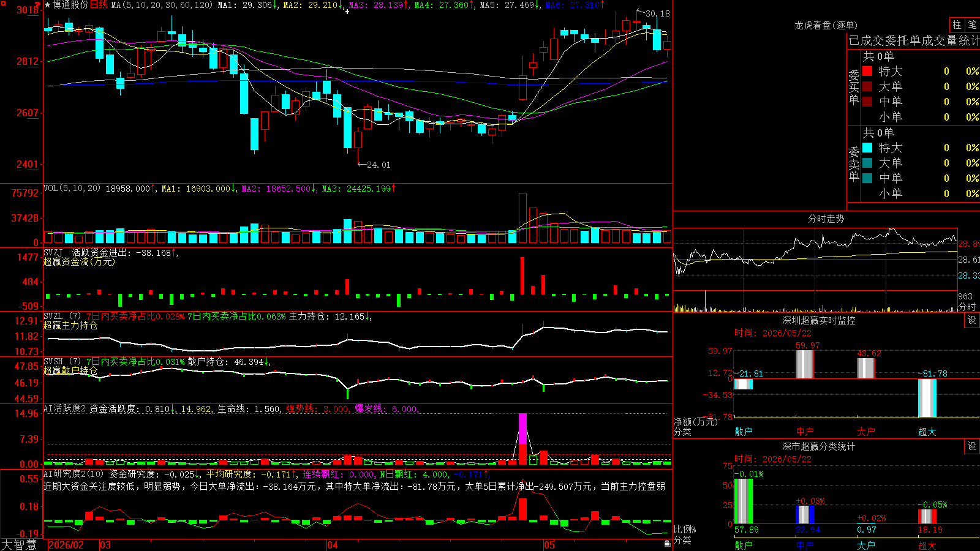Click the red 特大 swatch under 委买单

(867, 71)
